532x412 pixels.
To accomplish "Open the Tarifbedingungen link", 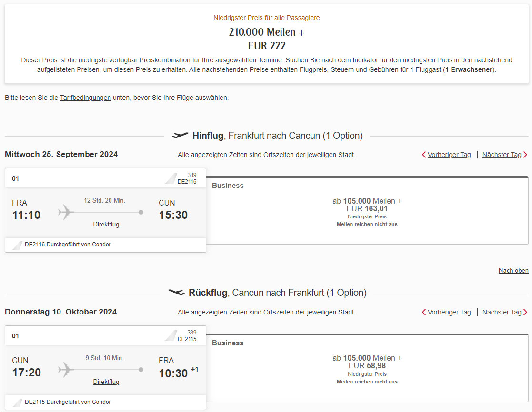I will pyautogui.click(x=85, y=97).
